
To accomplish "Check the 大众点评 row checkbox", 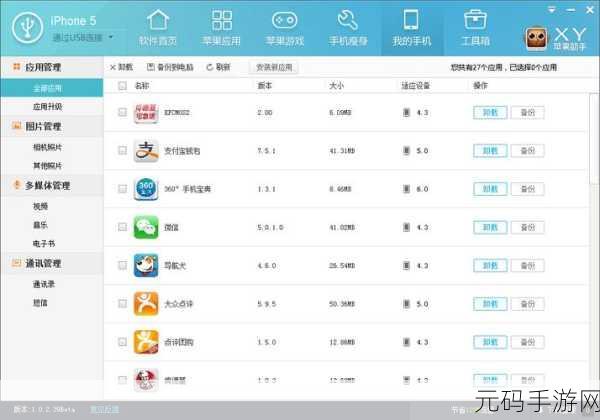I will click(x=122, y=303).
